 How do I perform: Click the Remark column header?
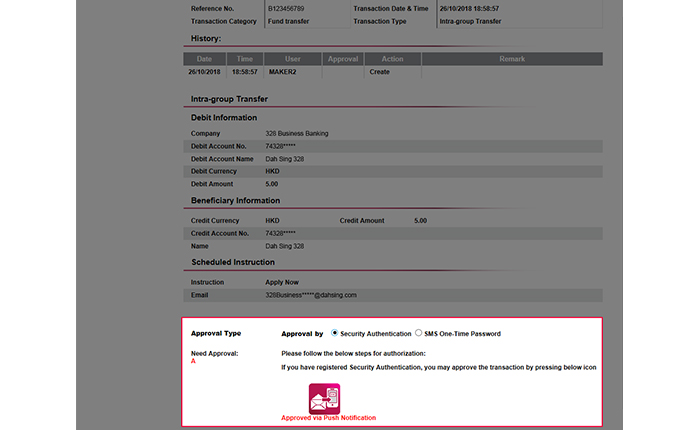pyautogui.click(x=512, y=59)
